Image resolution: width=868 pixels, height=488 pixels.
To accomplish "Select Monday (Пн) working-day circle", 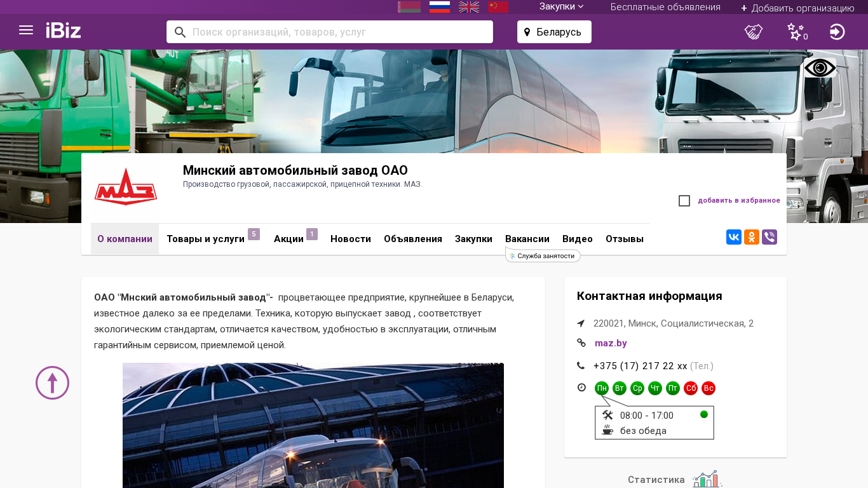I will [x=602, y=388].
